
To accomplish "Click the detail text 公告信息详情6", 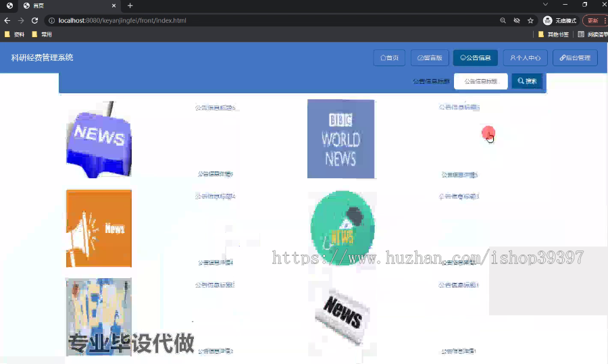I will 216,174.
